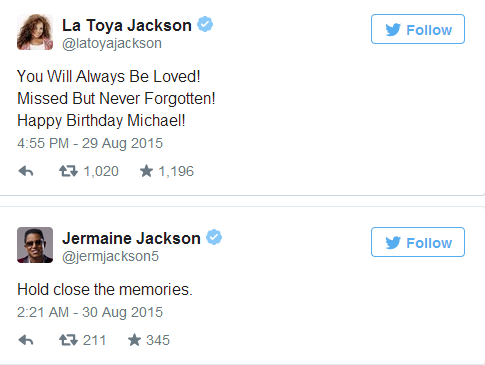Click Jermaine Jackson's verified badge

point(214,237)
